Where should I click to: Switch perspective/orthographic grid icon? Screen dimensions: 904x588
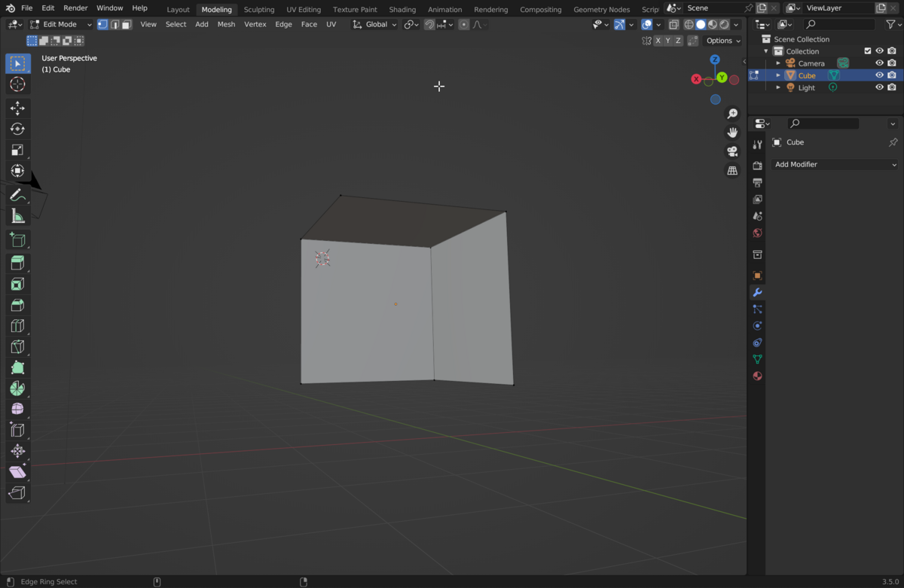732,171
